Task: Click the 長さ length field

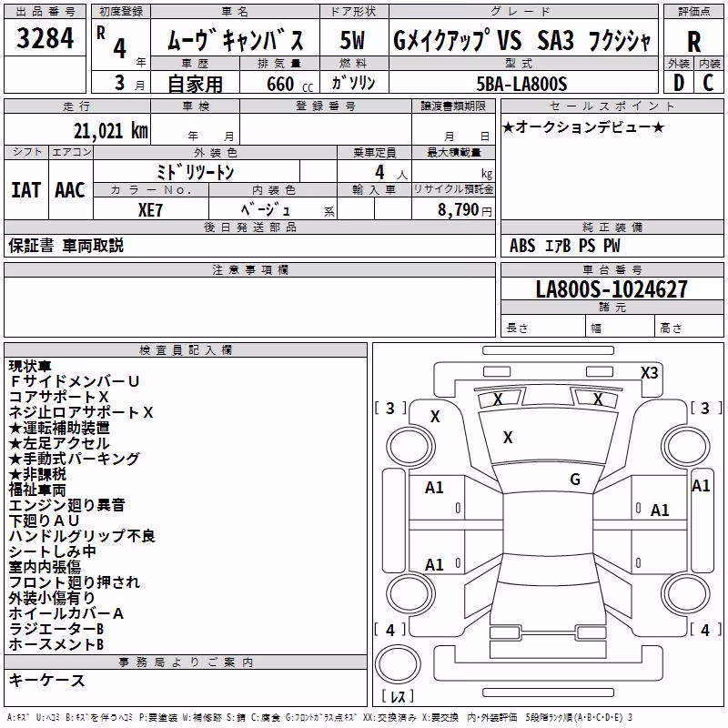Action: [542, 328]
